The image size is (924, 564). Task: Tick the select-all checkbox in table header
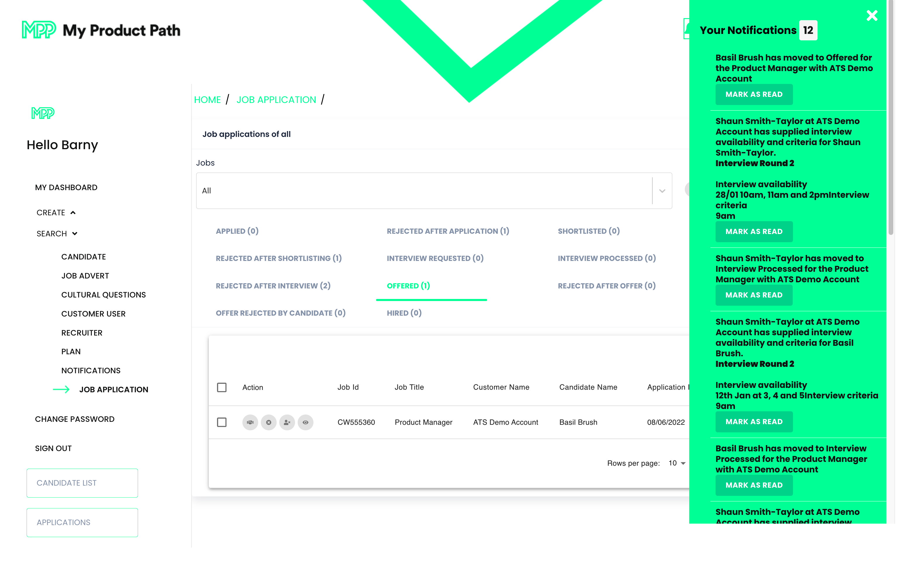(x=222, y=387)
